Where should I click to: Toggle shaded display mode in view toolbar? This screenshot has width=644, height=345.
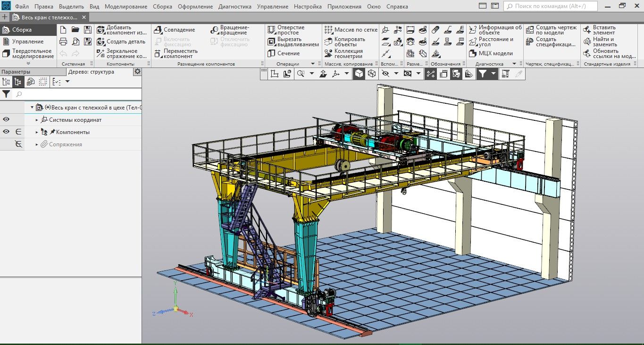[x=359, y=74]
